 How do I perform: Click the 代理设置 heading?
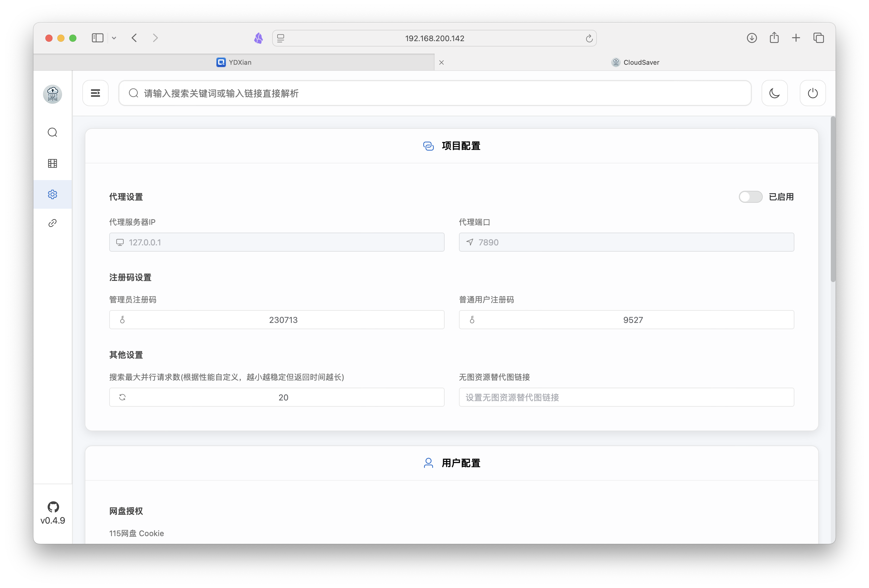pyautogui.click(x=126, y=197)
